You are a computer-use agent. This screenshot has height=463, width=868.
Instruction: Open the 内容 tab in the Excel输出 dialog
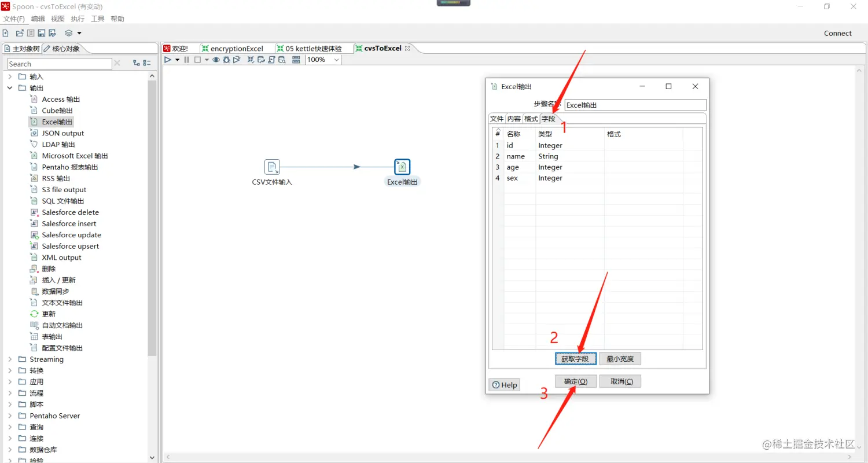click(514, 119)
